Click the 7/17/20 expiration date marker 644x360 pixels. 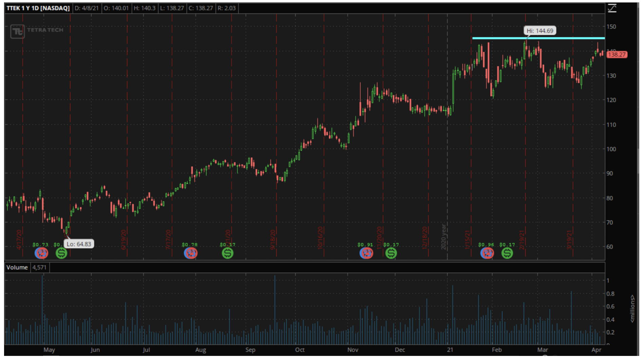(x=168, y=239)
